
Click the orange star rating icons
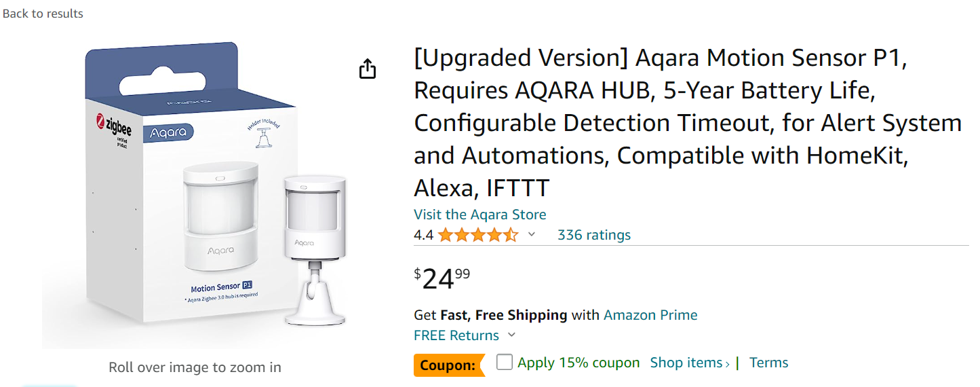tap(478, 235)
